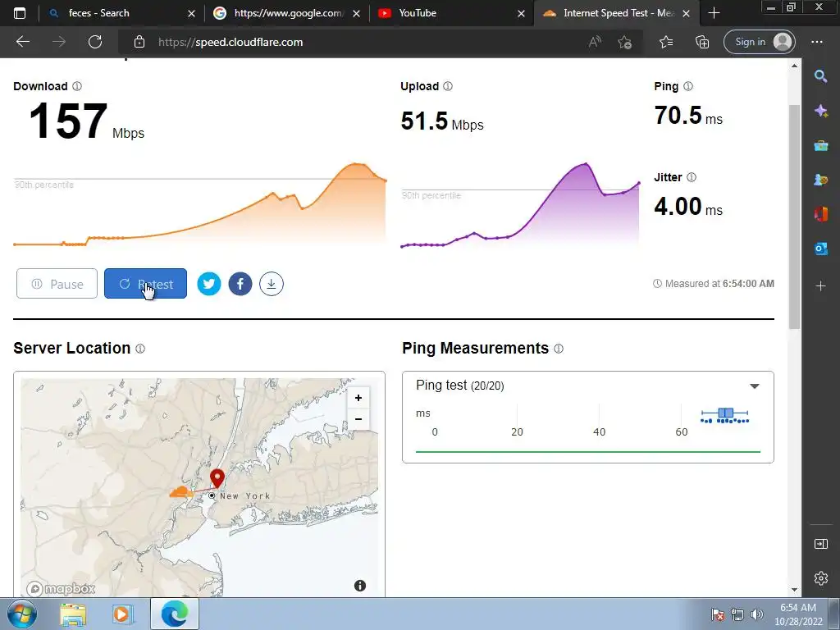Show Server Location info icon
840x630 pixels.
pyautogui.click(x=140, y=349)
